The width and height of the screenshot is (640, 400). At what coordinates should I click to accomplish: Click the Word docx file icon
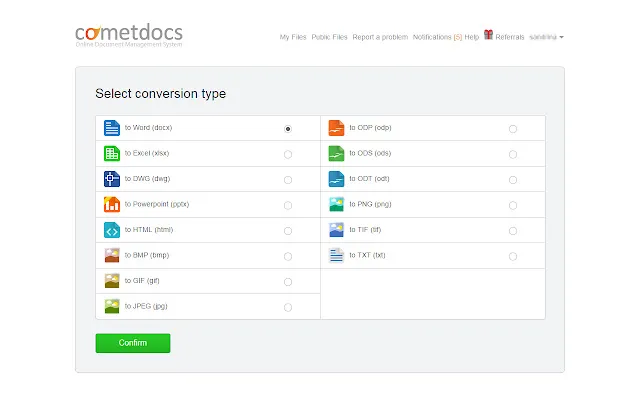(111, 128)
